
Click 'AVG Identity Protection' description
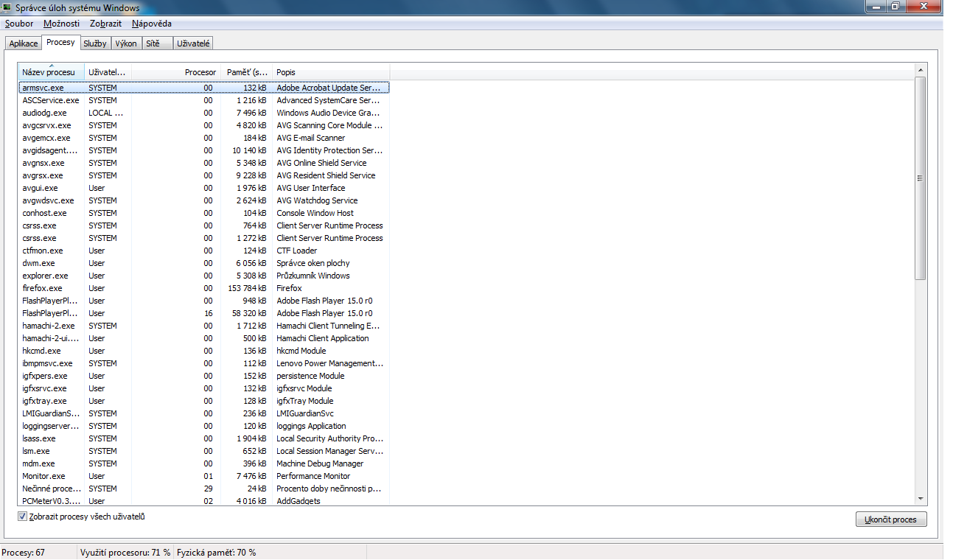tap(329, 150)
